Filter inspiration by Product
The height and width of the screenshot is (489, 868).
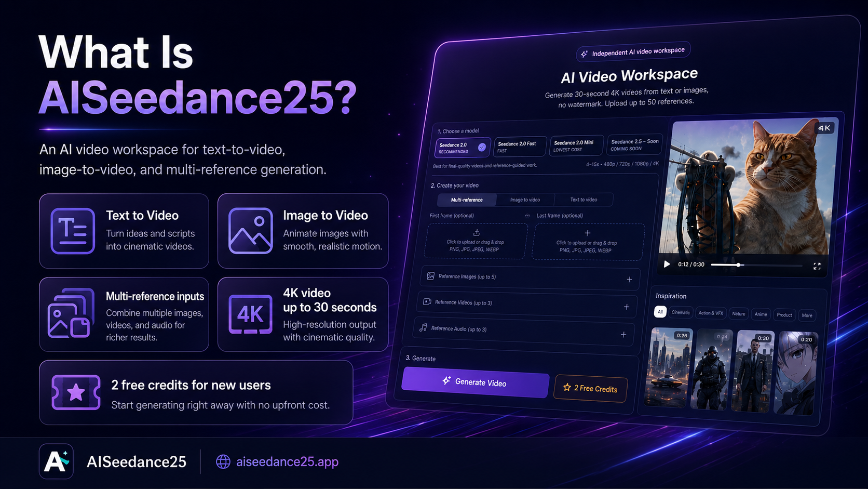[784, 315]
